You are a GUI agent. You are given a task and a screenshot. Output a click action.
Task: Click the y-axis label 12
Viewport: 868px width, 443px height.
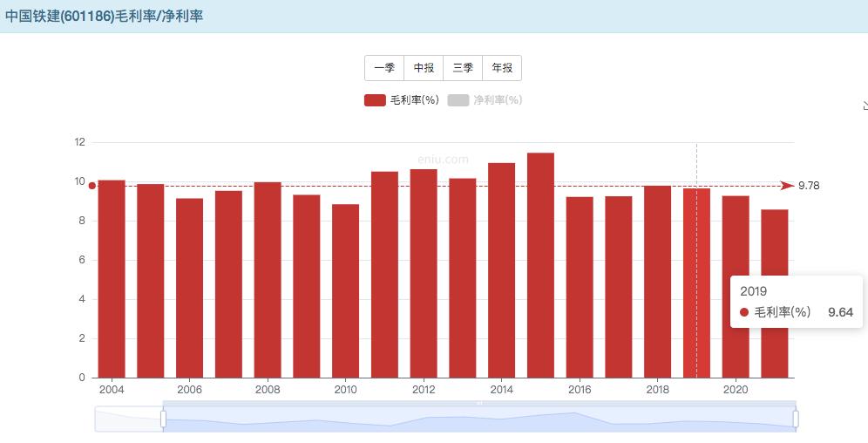click(x=80, y=142)
